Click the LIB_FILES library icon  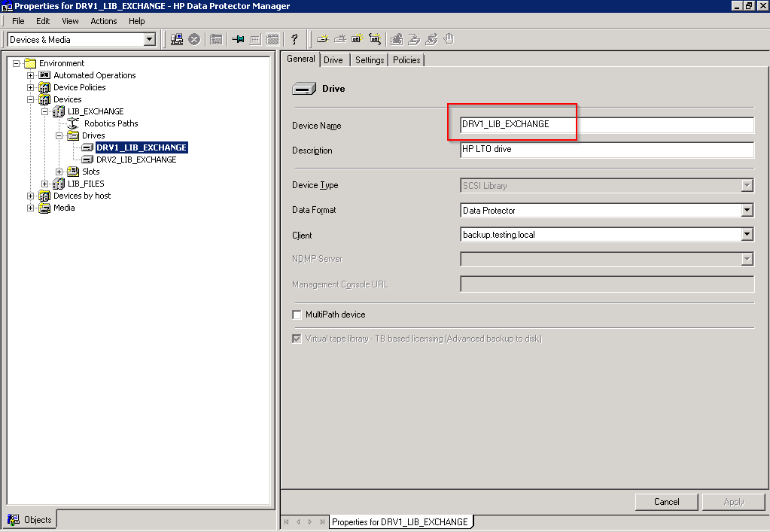(x=59, y=184)
